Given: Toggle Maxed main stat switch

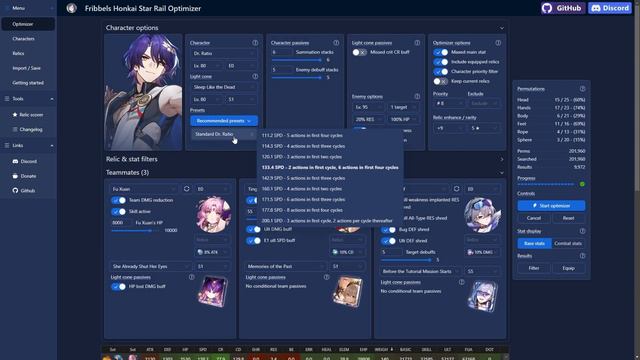Looking at the screenshot, I should pyautogui.click(x=440, y=52).
